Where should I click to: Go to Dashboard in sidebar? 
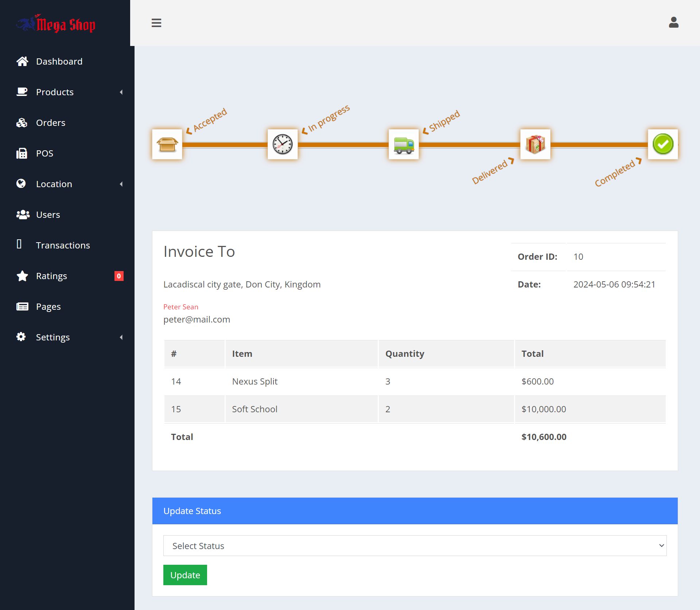click(x=59, y=62)
